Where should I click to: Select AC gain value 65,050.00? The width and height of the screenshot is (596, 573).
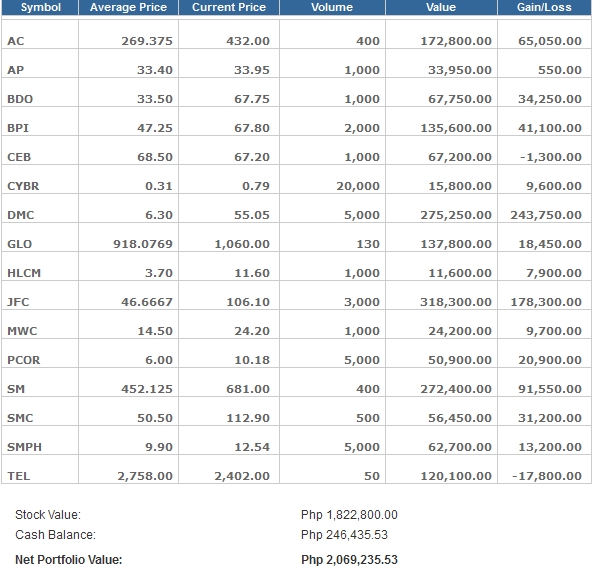[x=550, y=41]
